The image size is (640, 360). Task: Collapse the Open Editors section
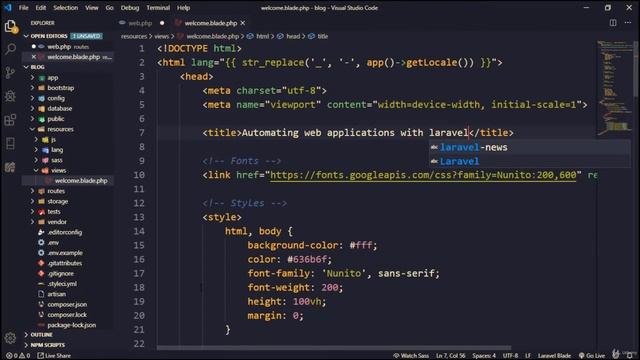48,36
